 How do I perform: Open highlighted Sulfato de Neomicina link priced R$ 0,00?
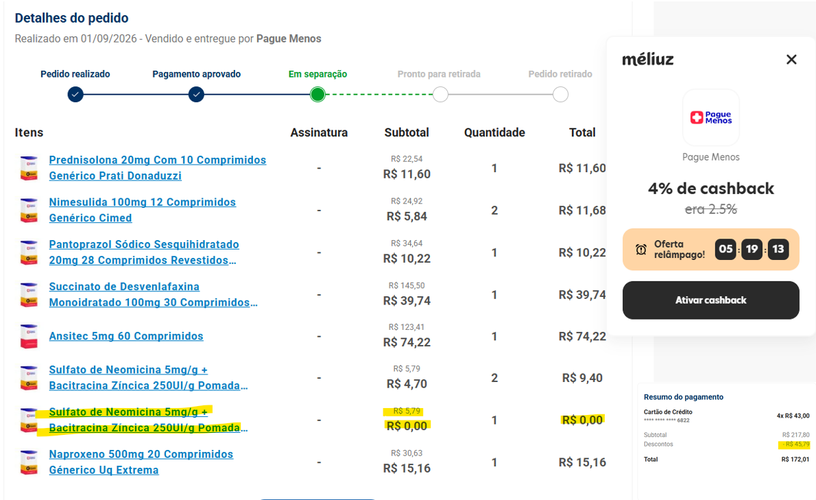148,420
